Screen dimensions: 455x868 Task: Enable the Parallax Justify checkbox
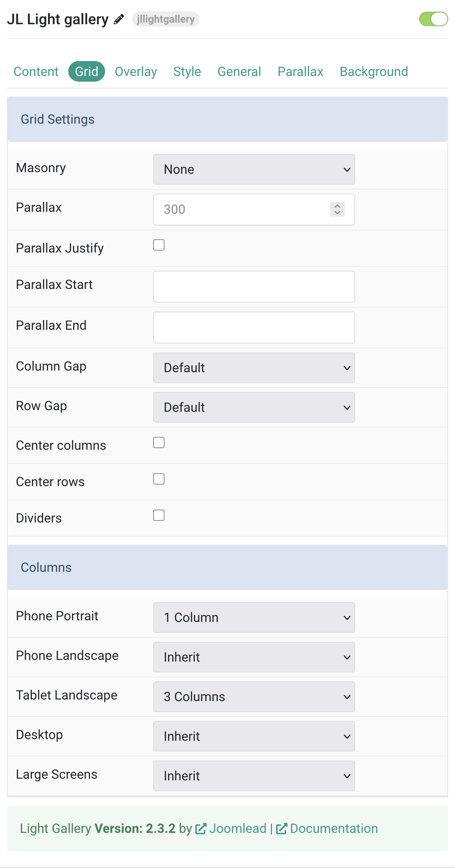point(159,245)
